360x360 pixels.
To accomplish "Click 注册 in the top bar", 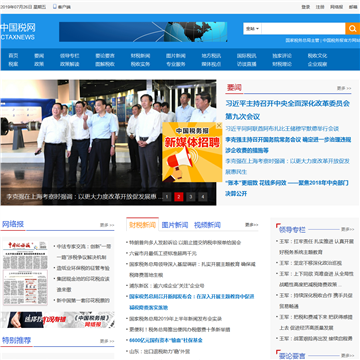I will tap(320, 7).
